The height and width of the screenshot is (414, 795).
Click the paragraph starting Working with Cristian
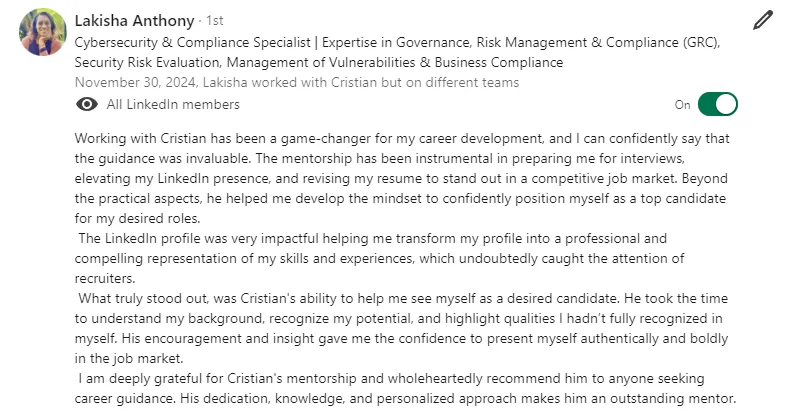tap(402, 178)
